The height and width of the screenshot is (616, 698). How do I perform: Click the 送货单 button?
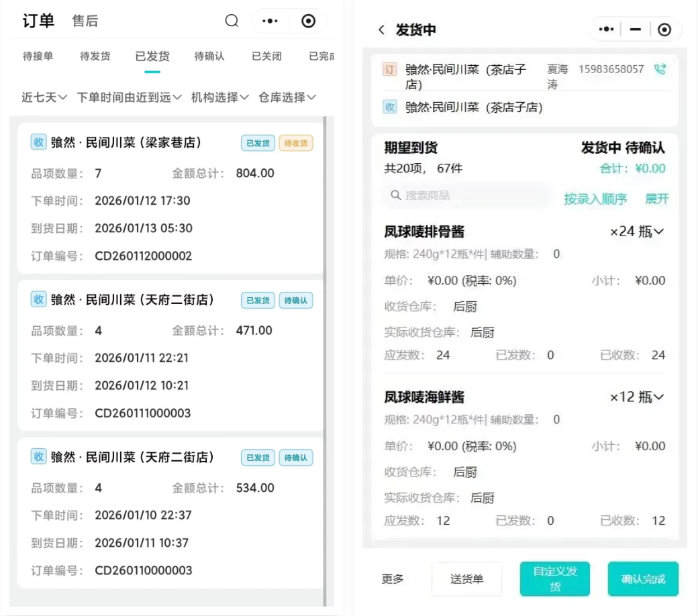[x=466, y=578]
